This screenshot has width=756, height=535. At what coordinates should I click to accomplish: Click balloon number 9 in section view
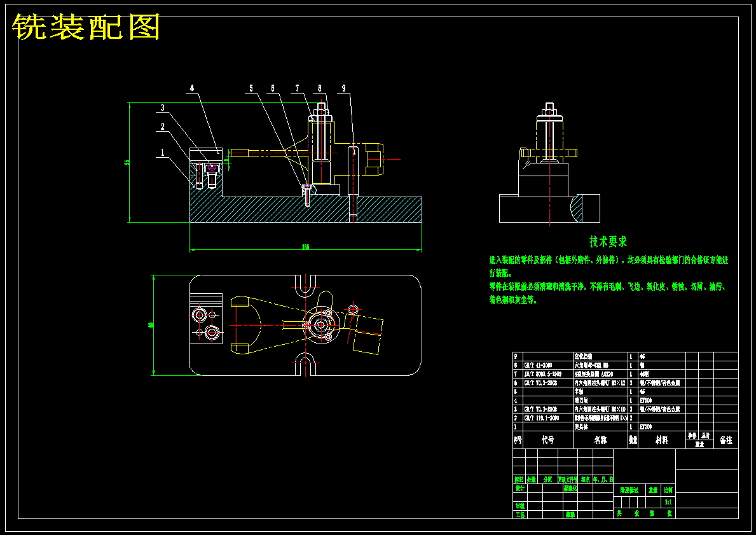(x=344, y=88)
